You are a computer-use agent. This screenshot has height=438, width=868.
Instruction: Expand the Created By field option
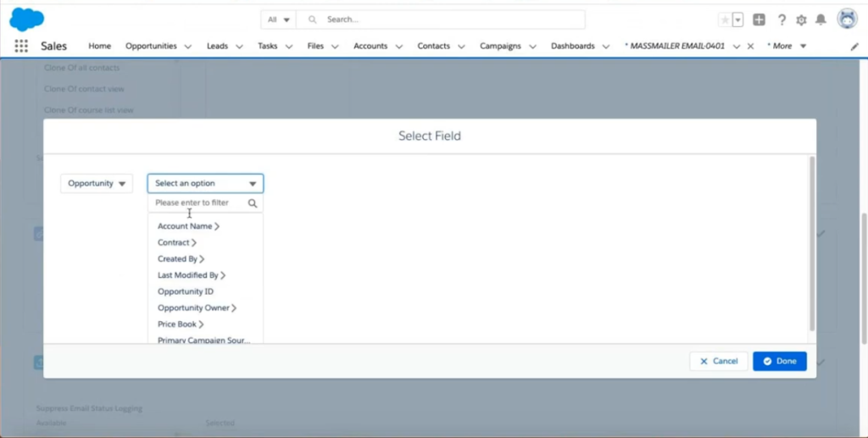pyautogui.click(x=181, y=259)
